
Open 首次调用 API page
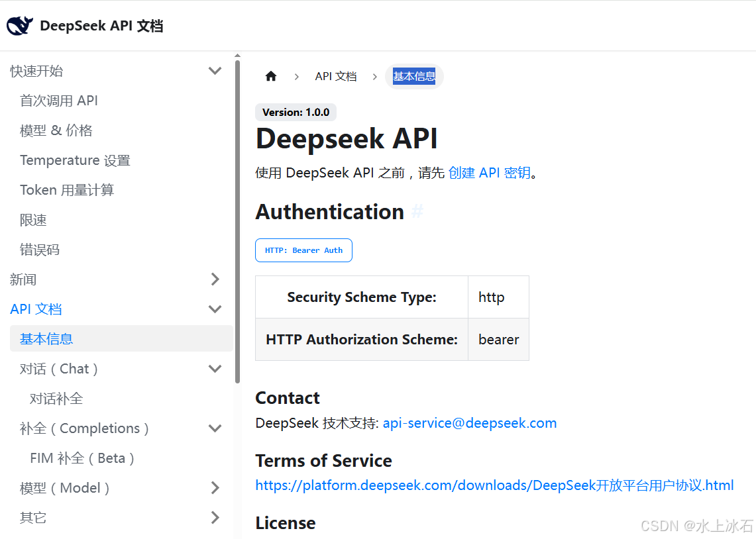(59, 101)
